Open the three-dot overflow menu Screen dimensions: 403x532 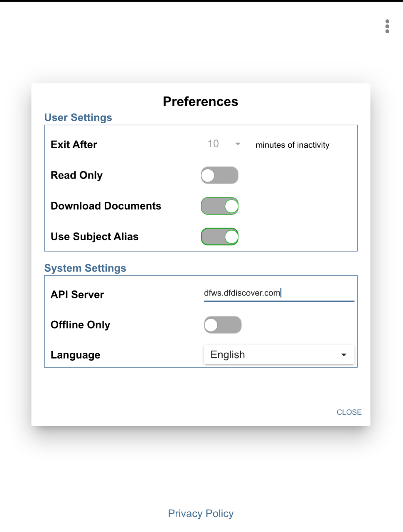(x=387, y=26)
